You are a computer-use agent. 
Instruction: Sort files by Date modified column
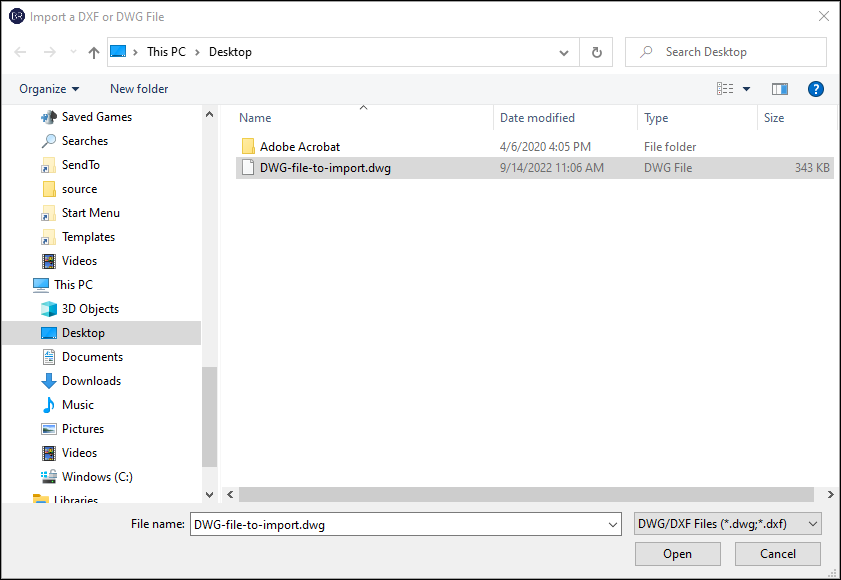[x=537, y=118]
